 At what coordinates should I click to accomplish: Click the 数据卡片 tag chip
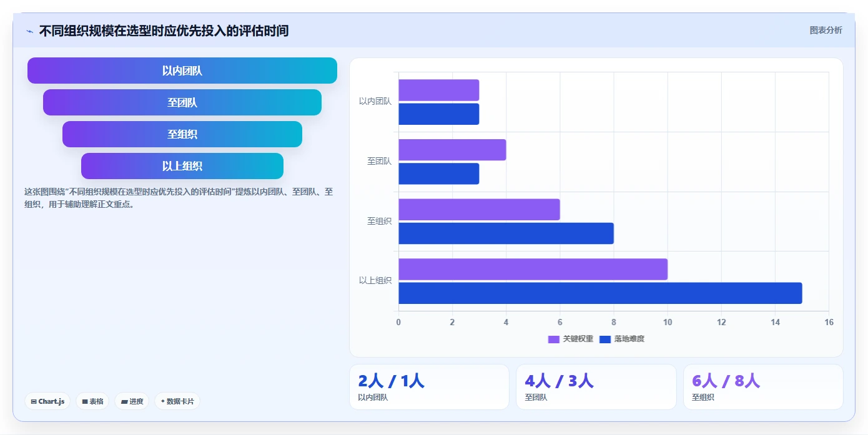tap(177, 401)
